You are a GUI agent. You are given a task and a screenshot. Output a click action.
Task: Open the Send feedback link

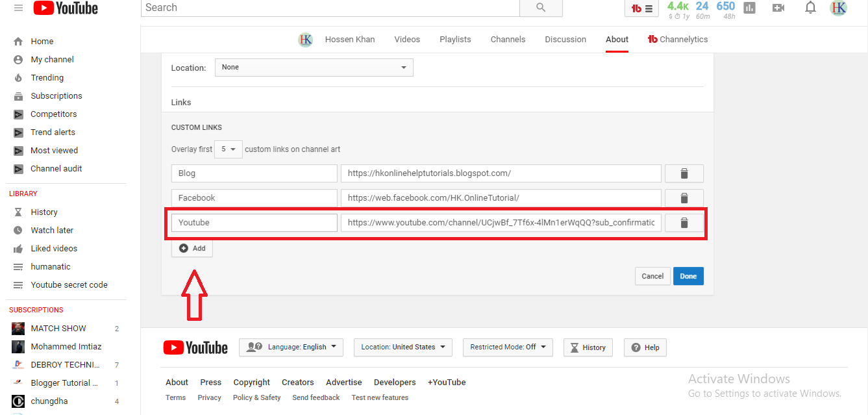[316, 397]
